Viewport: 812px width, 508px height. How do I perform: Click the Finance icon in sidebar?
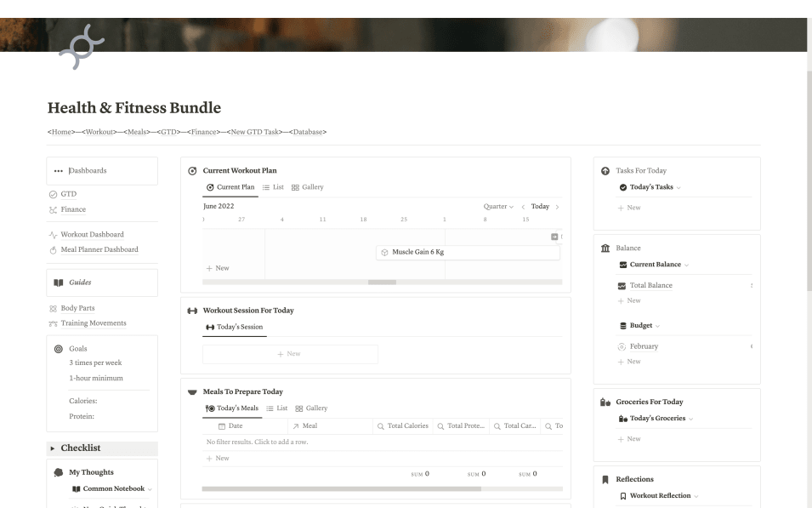pos(53,210)
